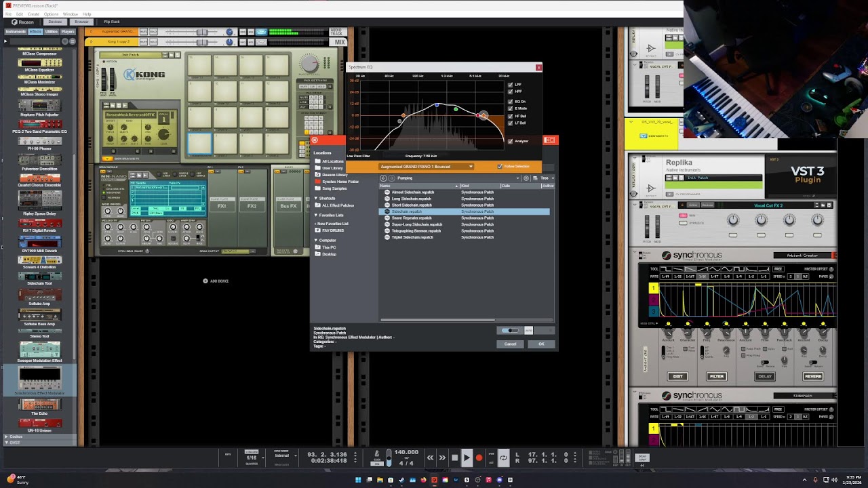This screenshot has height=488, width=868.
Task: Toggle the E Mode checkbox
Action: [511, 108]
